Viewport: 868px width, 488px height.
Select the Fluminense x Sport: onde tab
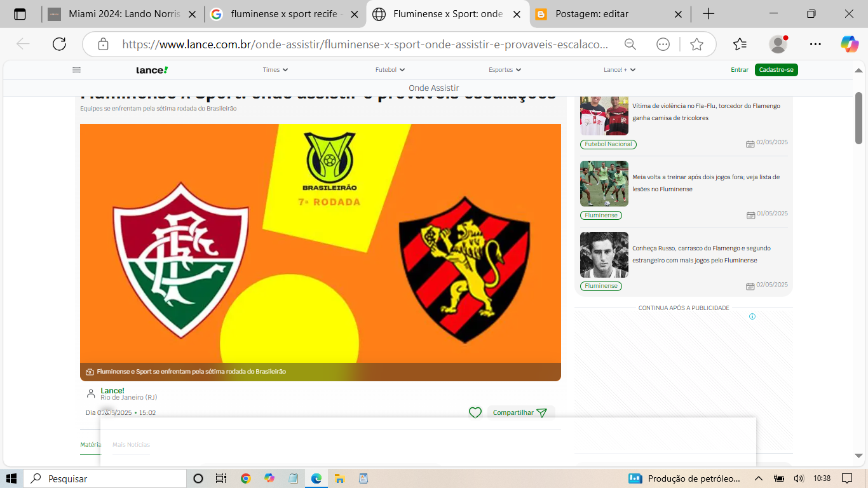tap(447, 14)
